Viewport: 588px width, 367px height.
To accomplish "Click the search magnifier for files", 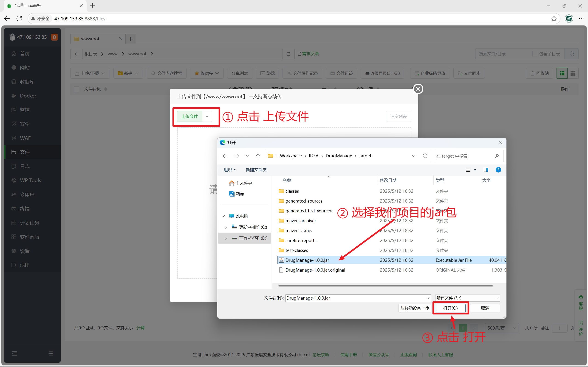I will pos(571,54).
